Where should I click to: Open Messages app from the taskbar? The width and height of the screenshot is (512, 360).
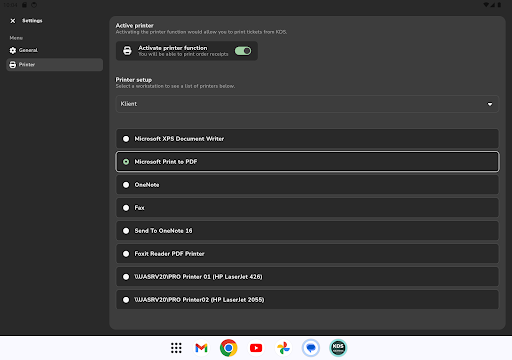coord(311,348)
